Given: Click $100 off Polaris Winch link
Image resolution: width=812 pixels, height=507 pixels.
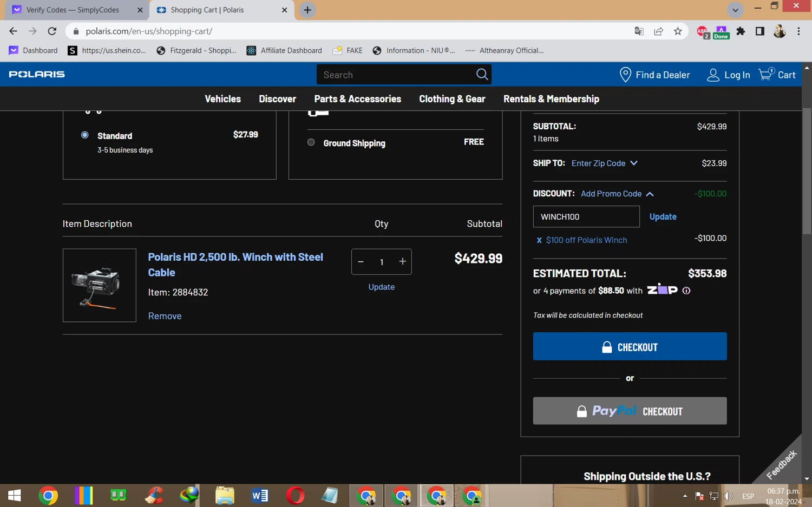Looking at the screenshot, I should tap(586, 240).
